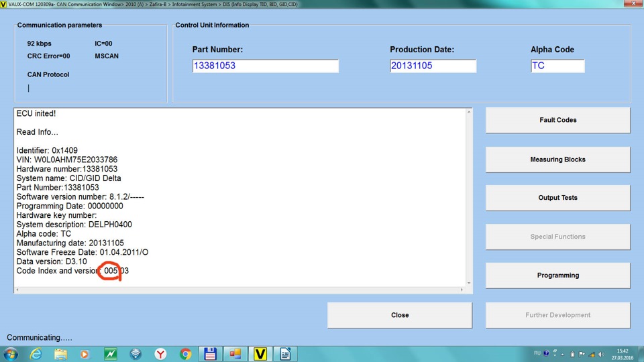Open the Windows Explorer folder icon
This screenshot has height=362, width=644.
(61, 354)
